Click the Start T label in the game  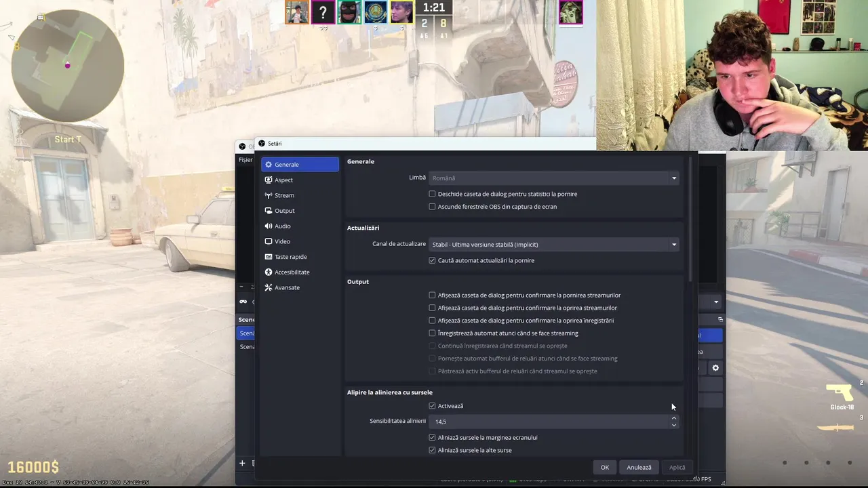pos(68,140)
